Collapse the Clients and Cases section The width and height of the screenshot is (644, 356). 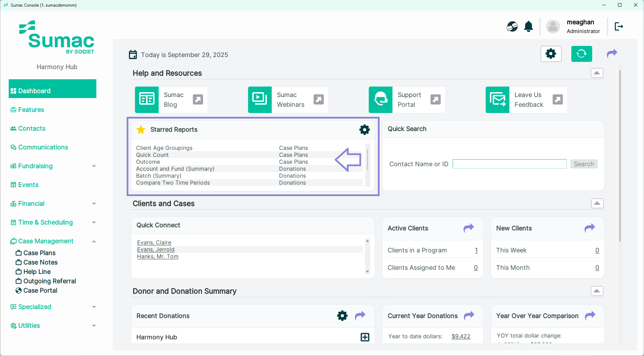tap(597, 203)
